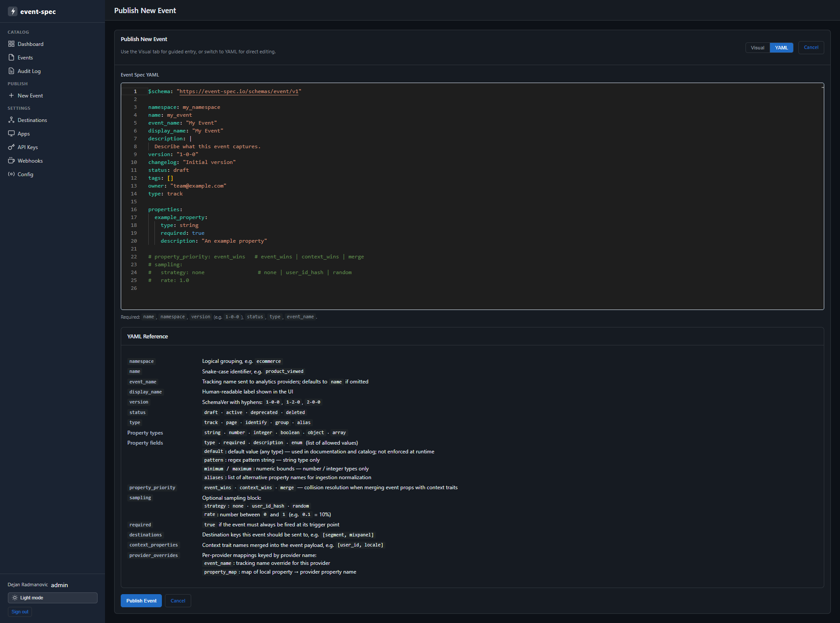Click the 'property_map' field label

click(x=220, y=572)
